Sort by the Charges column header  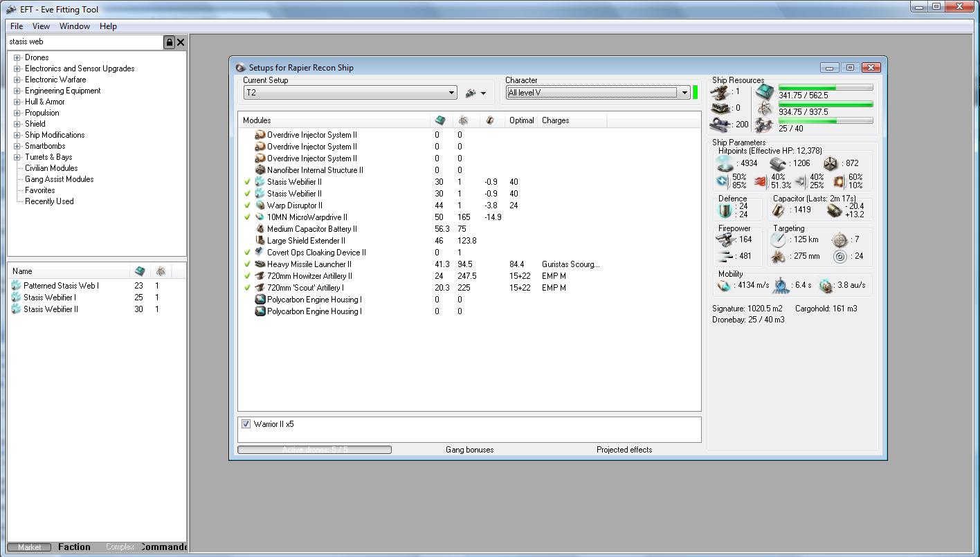[x=572, y=120]
